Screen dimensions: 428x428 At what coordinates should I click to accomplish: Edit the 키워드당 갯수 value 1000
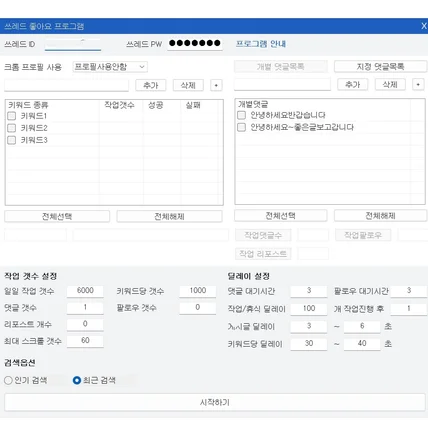(x=198, y=291)
